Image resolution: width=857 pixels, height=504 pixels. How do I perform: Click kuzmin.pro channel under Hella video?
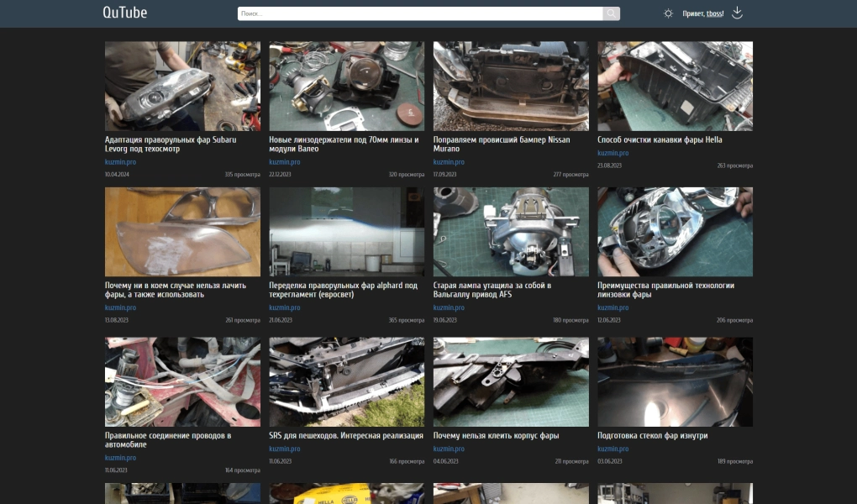coord(613,153)
